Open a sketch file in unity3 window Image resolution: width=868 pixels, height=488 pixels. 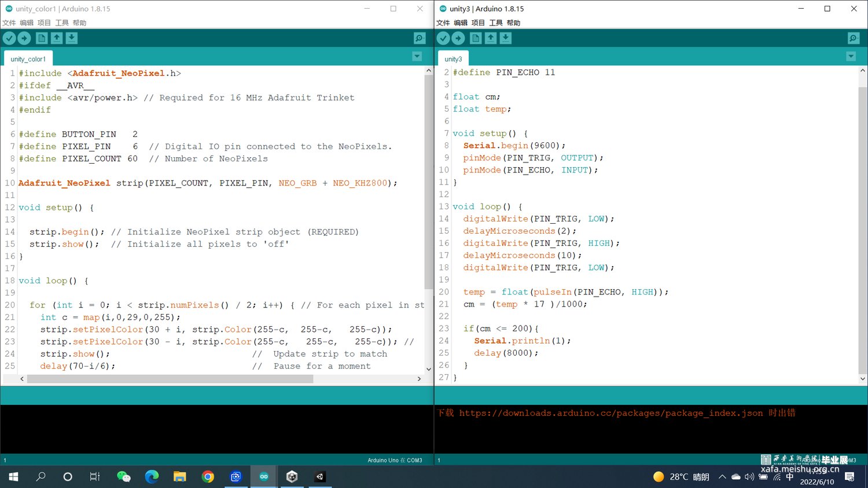(x=491, y=38)
